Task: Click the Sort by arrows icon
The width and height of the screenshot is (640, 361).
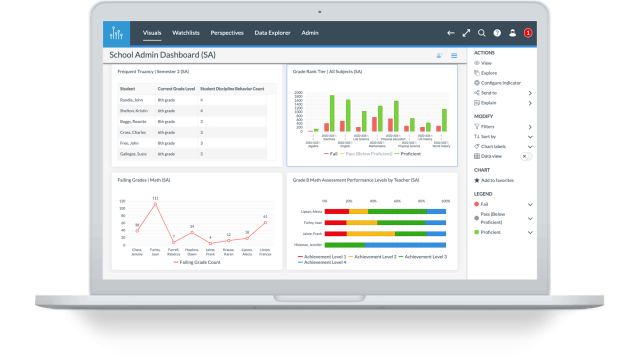Action: (476, 136)
